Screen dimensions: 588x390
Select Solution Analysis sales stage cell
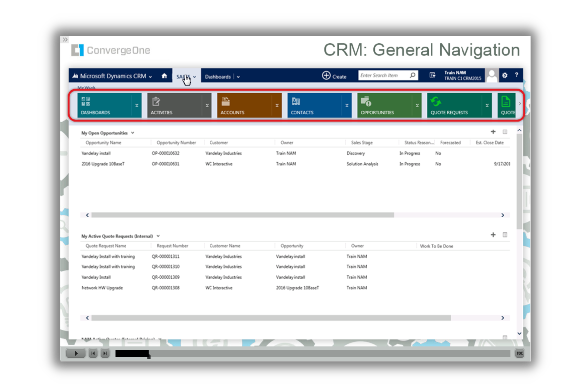(363, 164)
